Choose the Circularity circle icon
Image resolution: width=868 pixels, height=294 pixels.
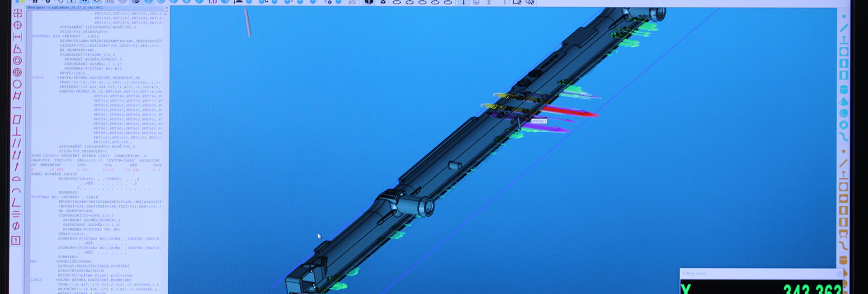point(18,84)
